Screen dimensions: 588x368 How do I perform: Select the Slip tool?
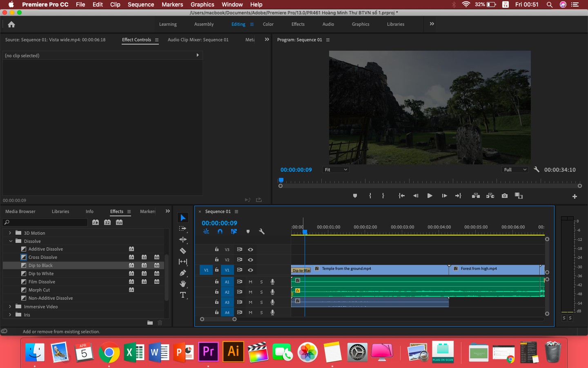[183, 262]
